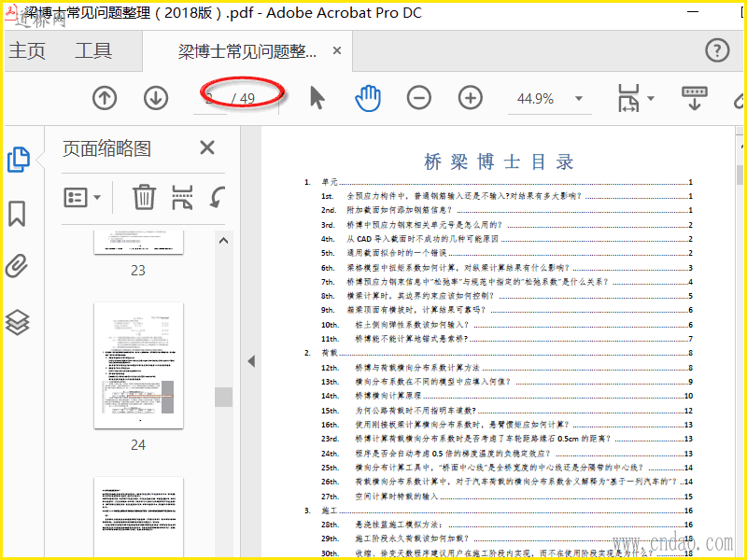Viewport: 747px width, 560px height.
Task: Open contents entry '3. 施工'
Action: point(499,511)
